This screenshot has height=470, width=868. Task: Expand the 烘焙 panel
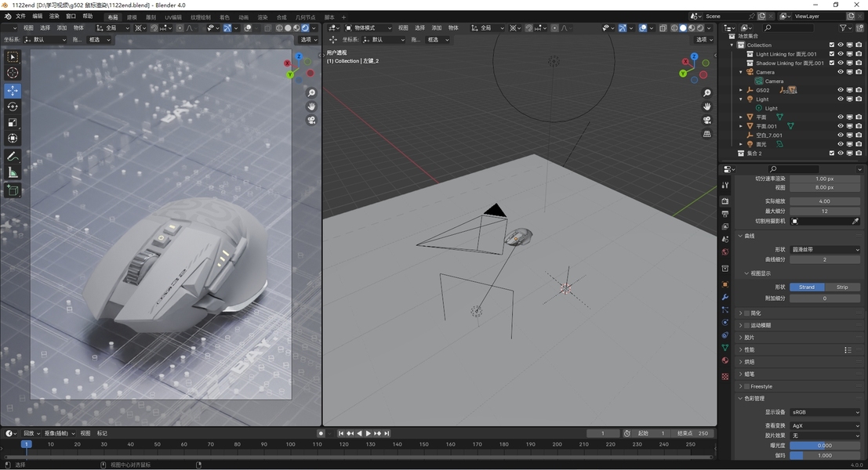pos(800,362)
